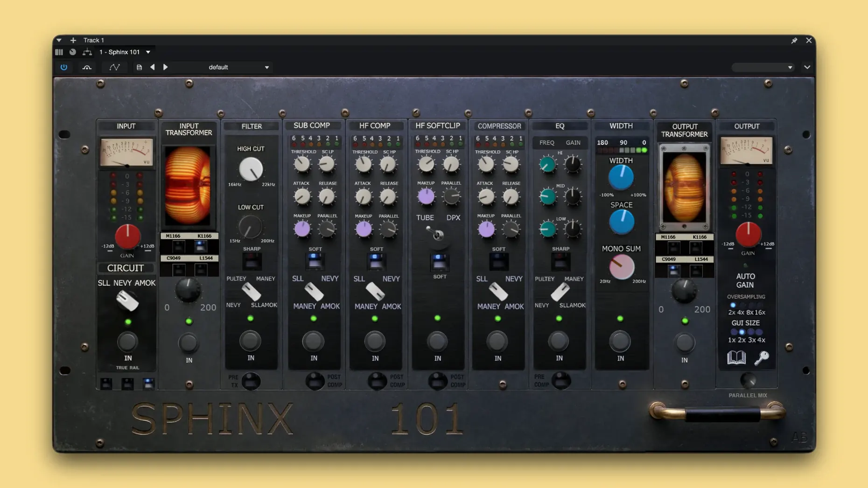Image resolution: width=868 pixels, height=488 pixels.
Task: Click the output VU meter
Action: pos(746,151)
